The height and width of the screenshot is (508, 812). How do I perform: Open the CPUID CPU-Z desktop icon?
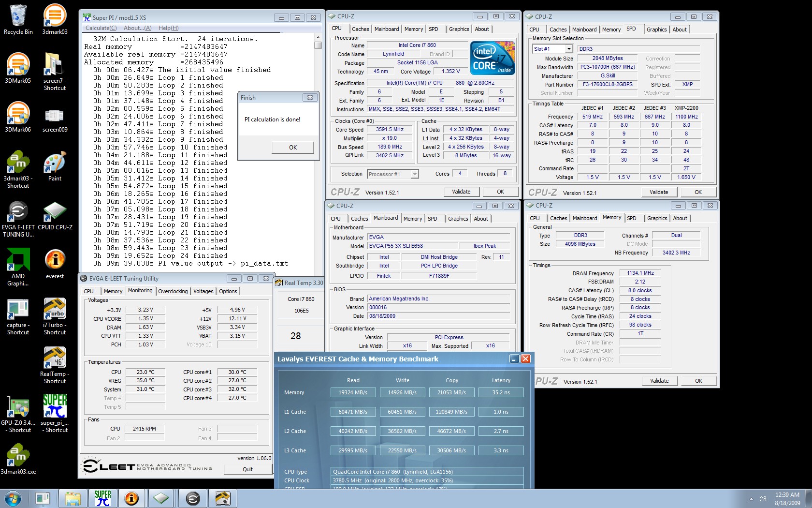pos(55,215)
